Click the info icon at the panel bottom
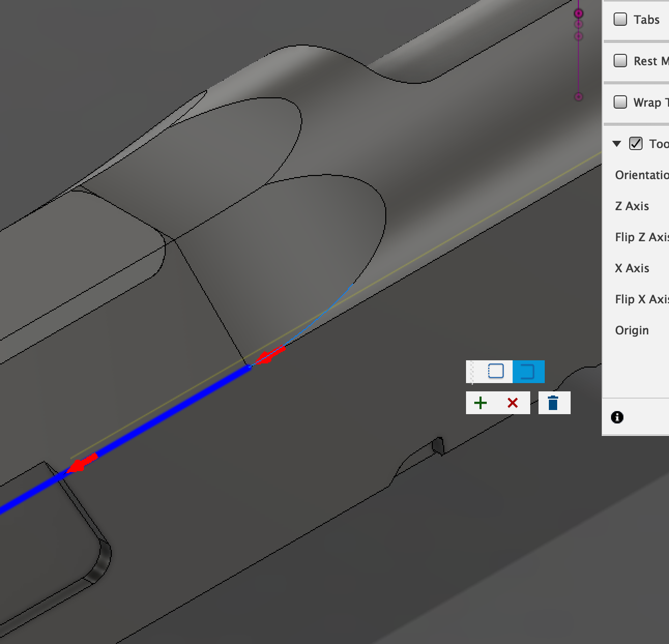669x644 pixels. (x=617, y=417)
